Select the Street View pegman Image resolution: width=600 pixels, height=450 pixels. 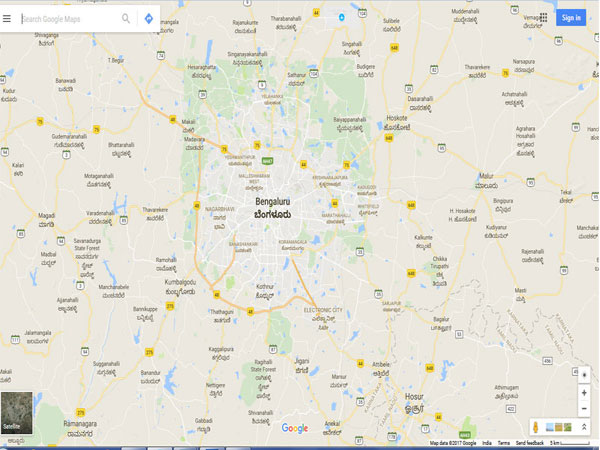click(x=536, y=427)
